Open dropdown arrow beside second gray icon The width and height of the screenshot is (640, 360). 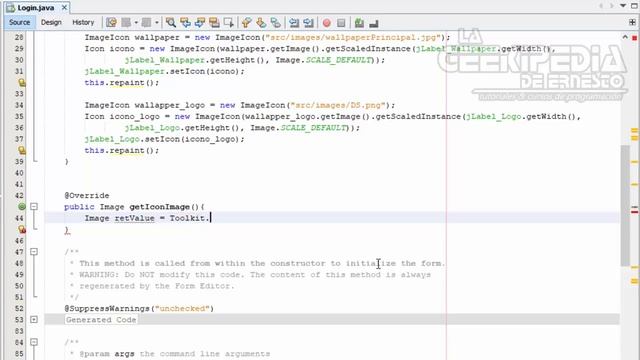[x=156, y=22]
